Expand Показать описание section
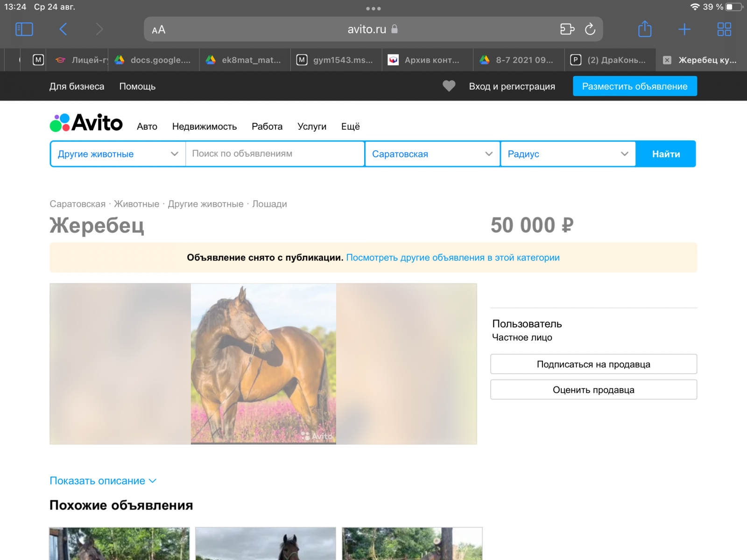This screenshot has width=747, height=560. [x=103, y=481]
